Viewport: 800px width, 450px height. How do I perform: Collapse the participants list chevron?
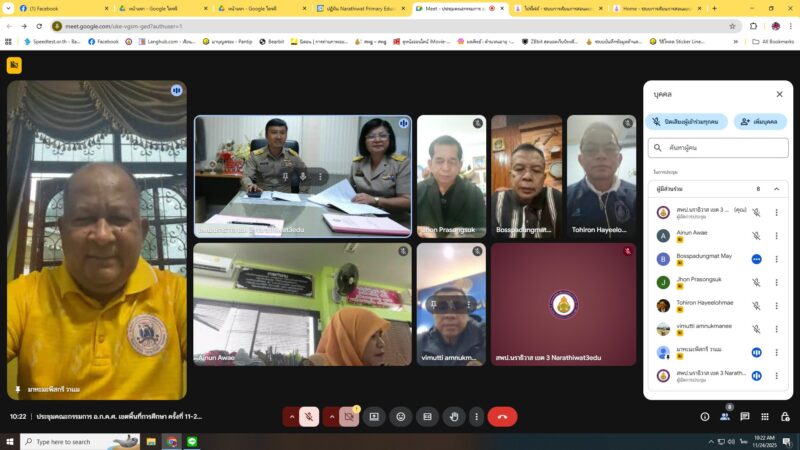pos(776,188)
